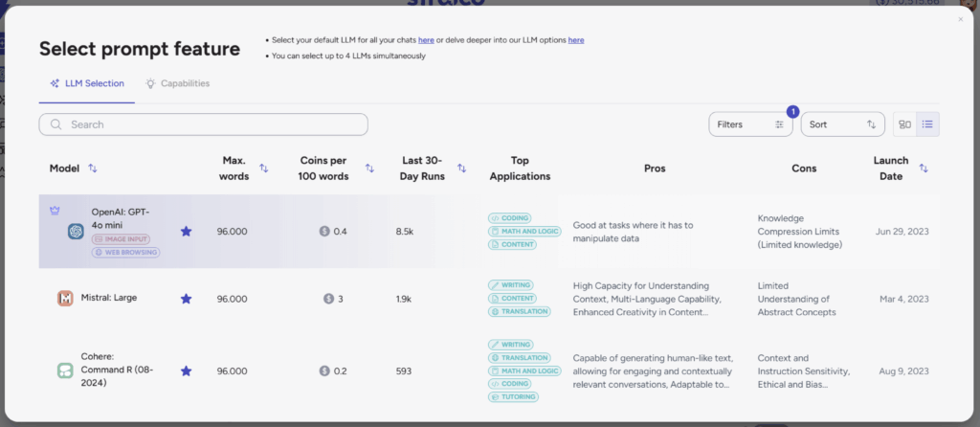Click the 1.9k runs cell

click(404, 299)
